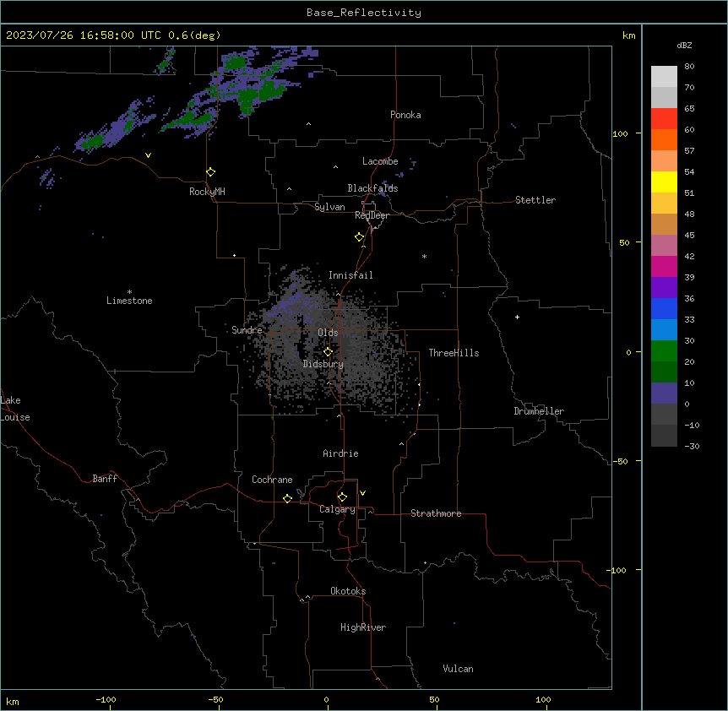Choose the magenta 42-39 dBZ legend swatch
Viewport: 728px width, 711px height.
tap(664, 266)
